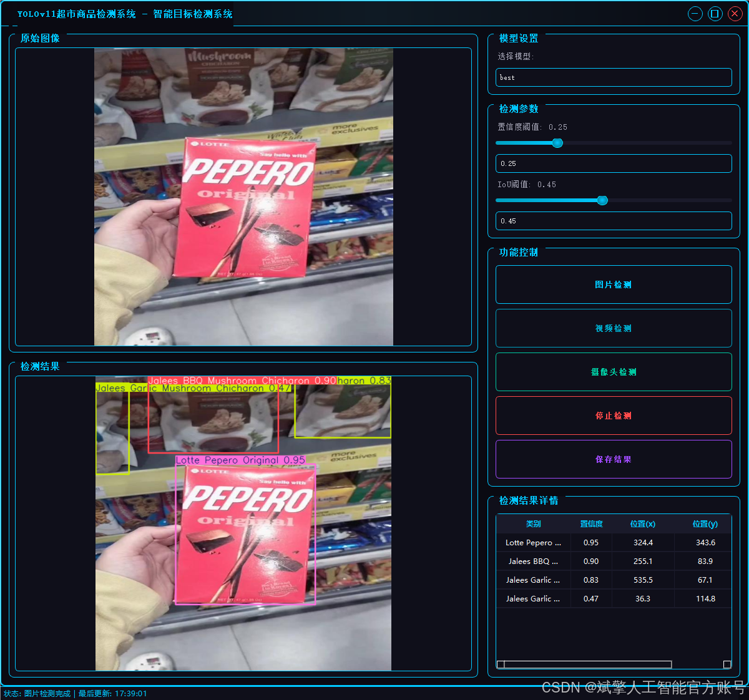Click the detection result image
Screen dimensions: 749x700
pos(243,524)
